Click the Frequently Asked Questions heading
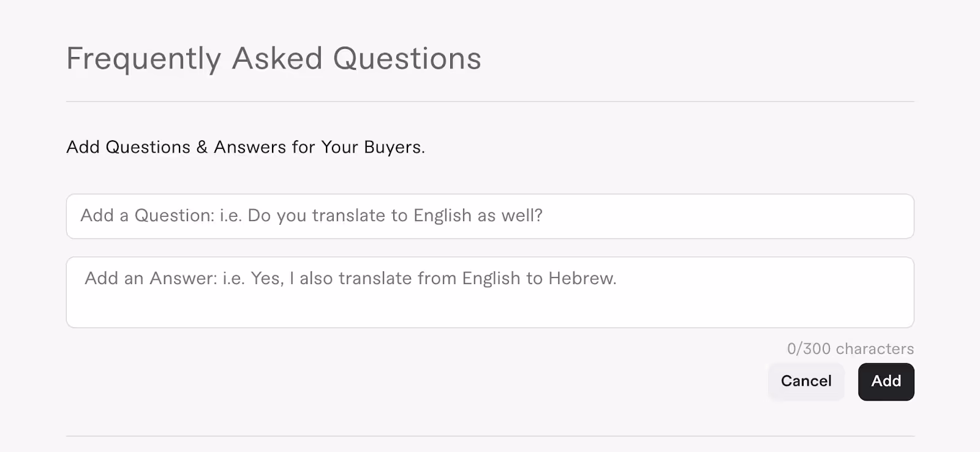The width and height of the screenshot is (980, 452). pyautogui.click(x=274, y=59)
